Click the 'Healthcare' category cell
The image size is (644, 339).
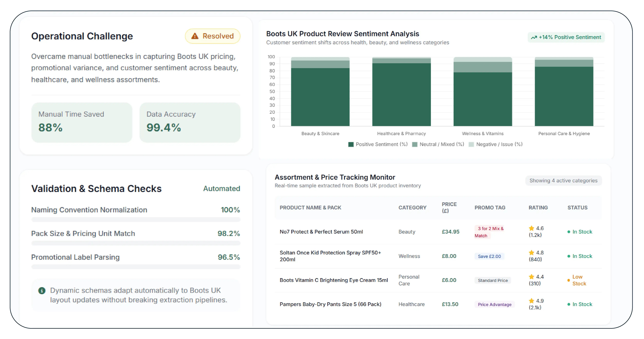click(411, 304)
